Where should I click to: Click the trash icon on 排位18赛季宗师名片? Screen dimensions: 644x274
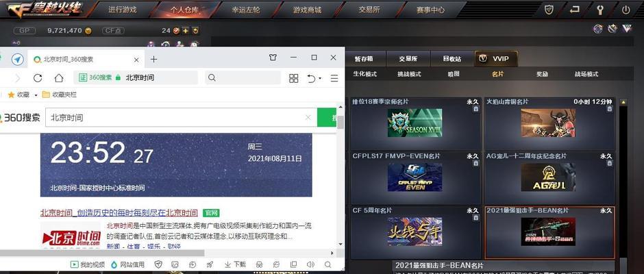point(475,109)
